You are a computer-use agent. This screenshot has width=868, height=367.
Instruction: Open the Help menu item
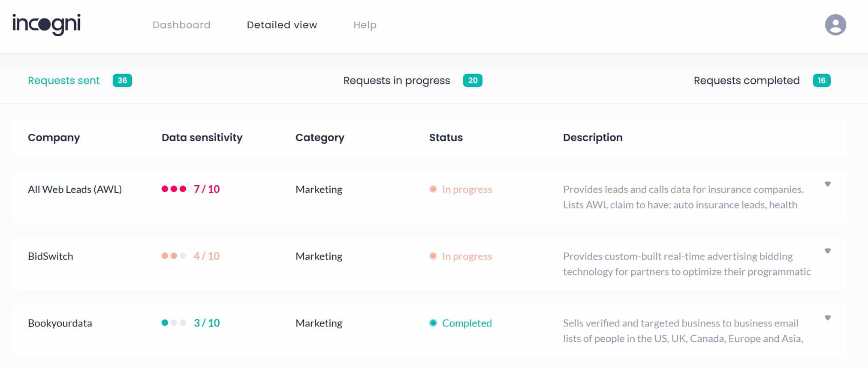tap(365, 25)
